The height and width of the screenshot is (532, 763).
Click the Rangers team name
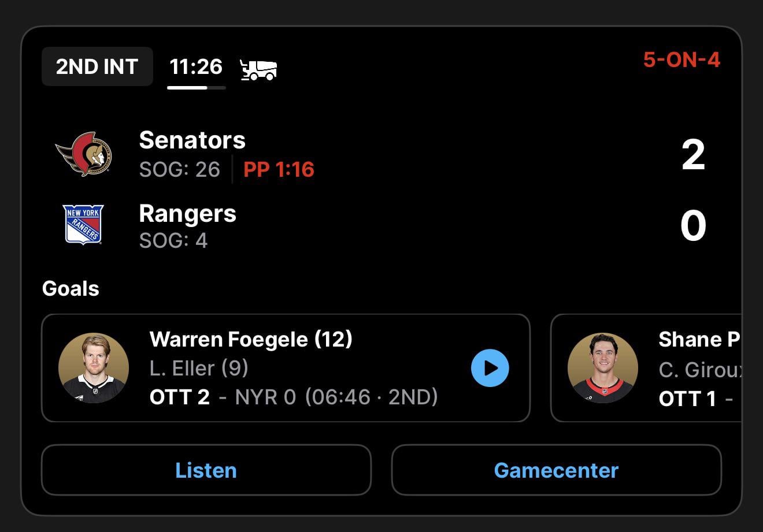click(187, 214)
